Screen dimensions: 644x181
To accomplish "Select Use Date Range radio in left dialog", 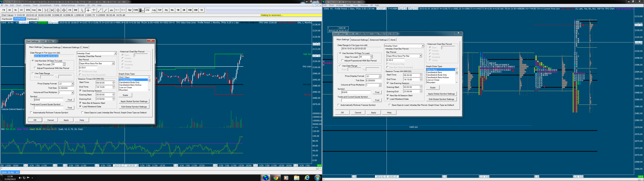I will 33,73.
